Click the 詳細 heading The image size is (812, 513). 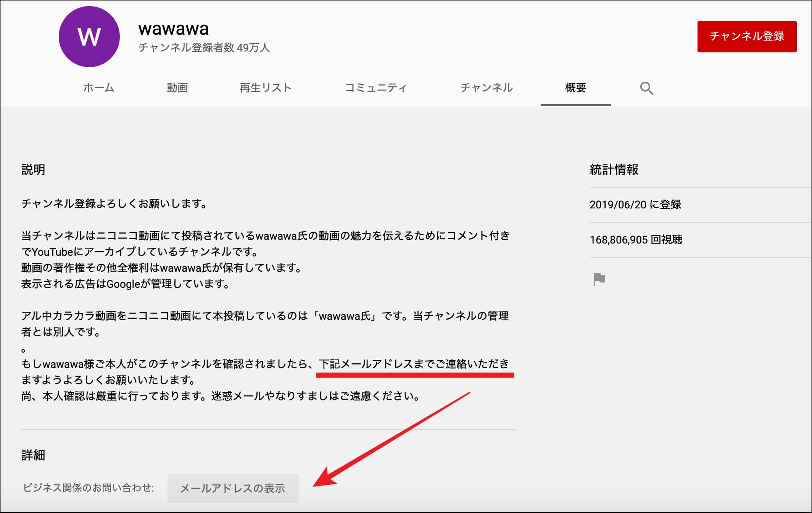33,455
